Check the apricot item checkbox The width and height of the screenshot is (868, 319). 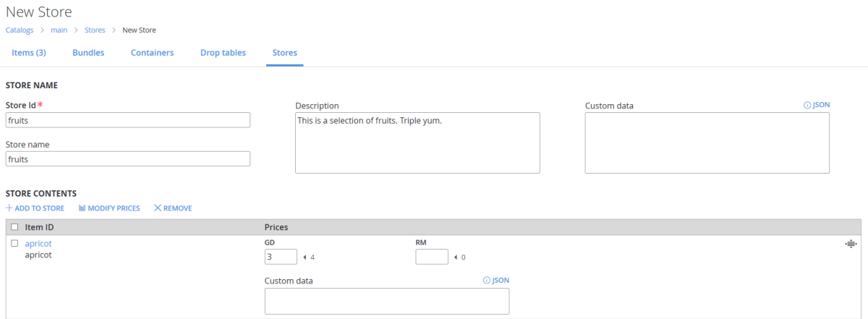[14, 243]
